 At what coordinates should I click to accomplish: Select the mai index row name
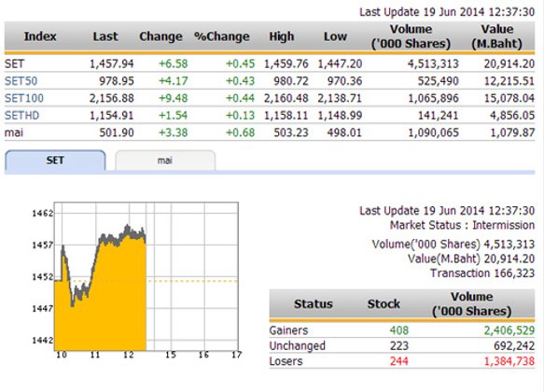point(14,133)
